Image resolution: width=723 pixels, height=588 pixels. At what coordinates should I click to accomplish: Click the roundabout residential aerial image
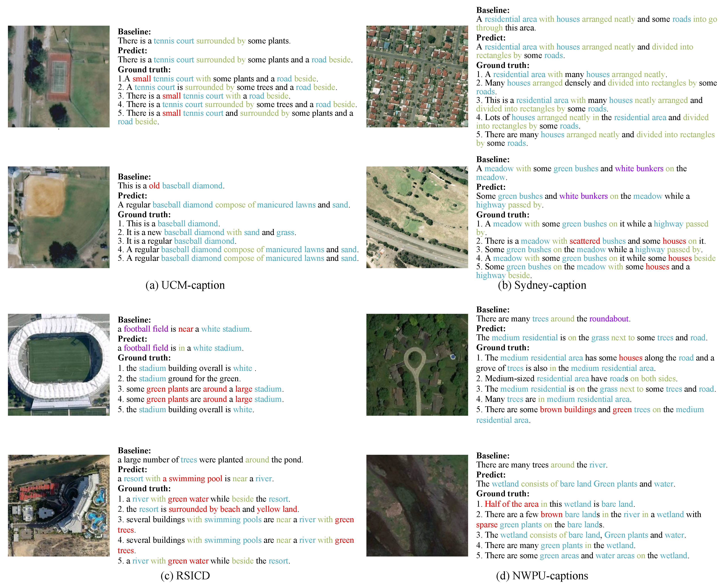pos(417,364)
